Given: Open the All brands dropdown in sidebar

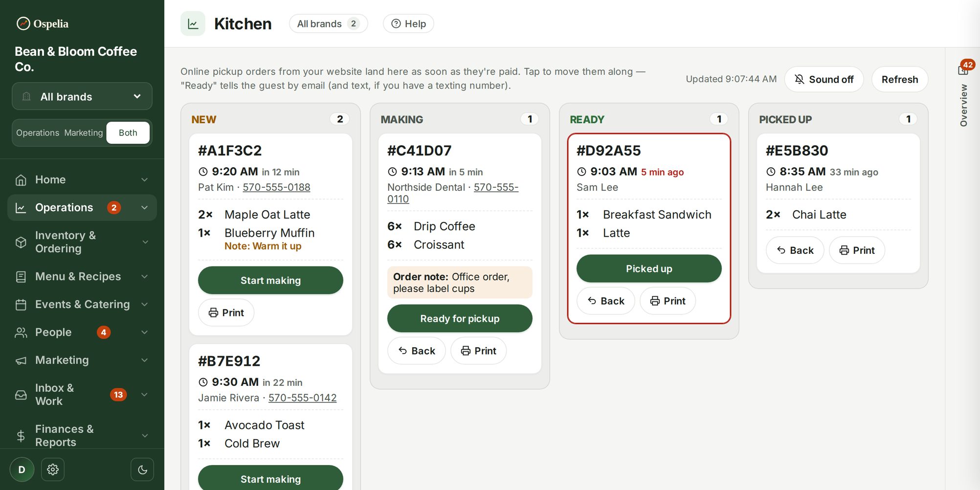Looking at the screenshot, I should click(82, 96).
